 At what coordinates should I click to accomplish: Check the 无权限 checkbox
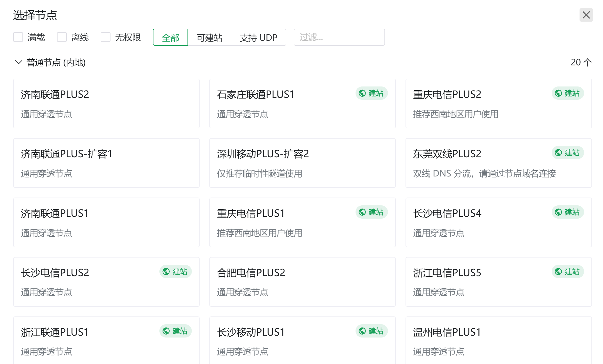click(106, 37)
